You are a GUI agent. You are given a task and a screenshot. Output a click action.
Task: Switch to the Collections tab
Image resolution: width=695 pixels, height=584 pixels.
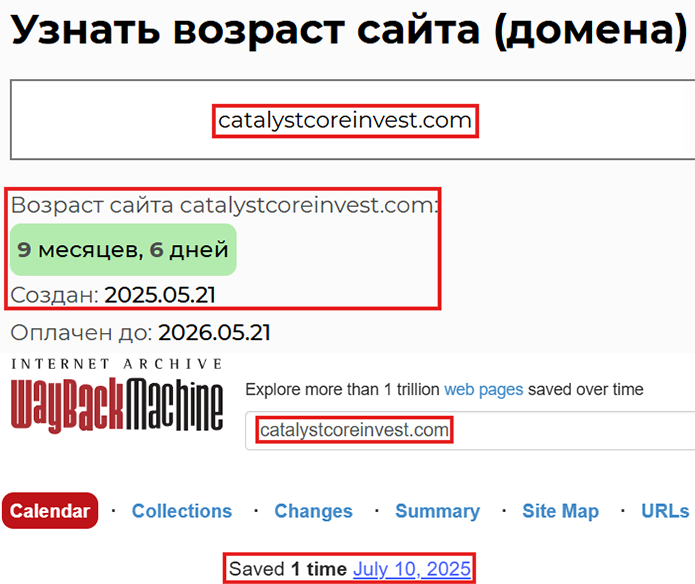(182, 511)
